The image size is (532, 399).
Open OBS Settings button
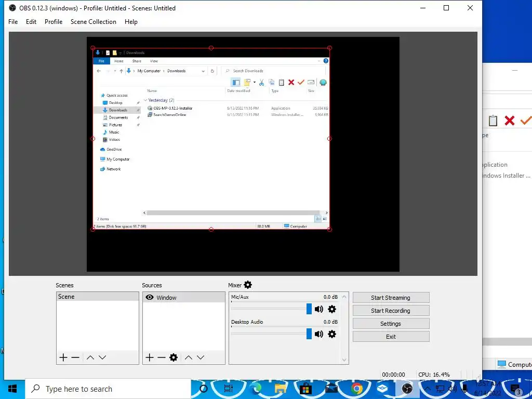coord(391,323)
